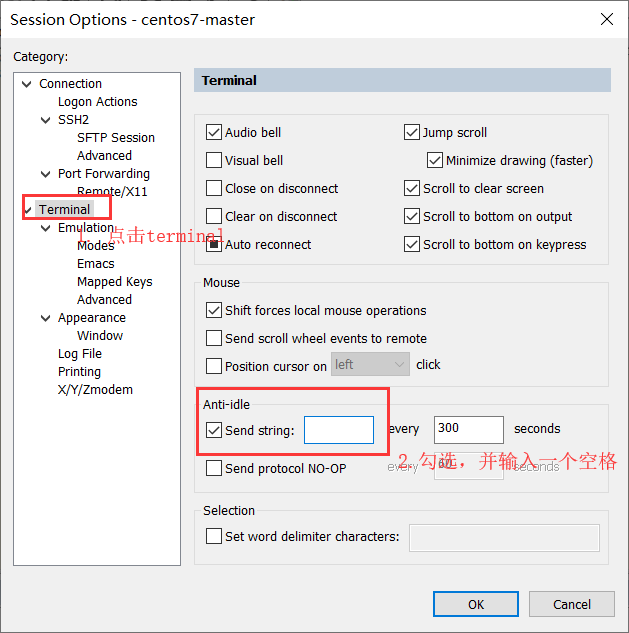Collapse the SSH2 chevron

46,120
